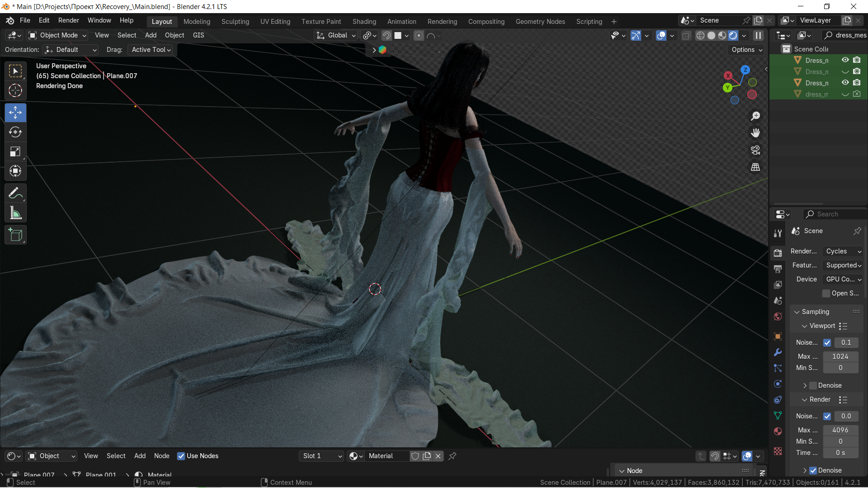Toggle camera view in viewport

(x=755, y=150)
